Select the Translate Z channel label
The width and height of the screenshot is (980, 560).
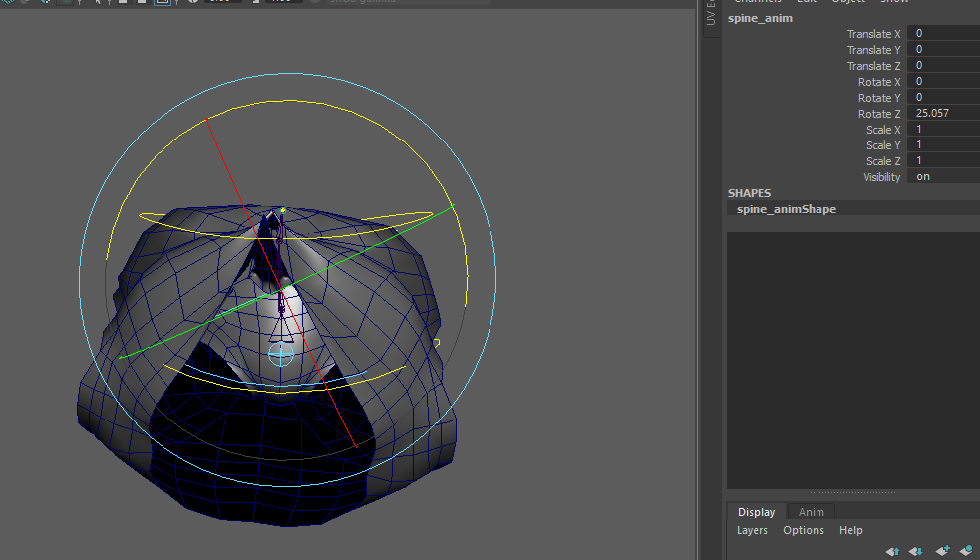(873, 66)
